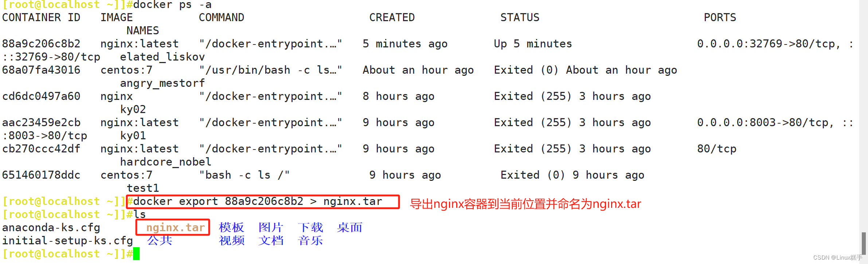868x264 pixels.
Task: Click '8 hours ago' created time
Action: pos(399,96)
